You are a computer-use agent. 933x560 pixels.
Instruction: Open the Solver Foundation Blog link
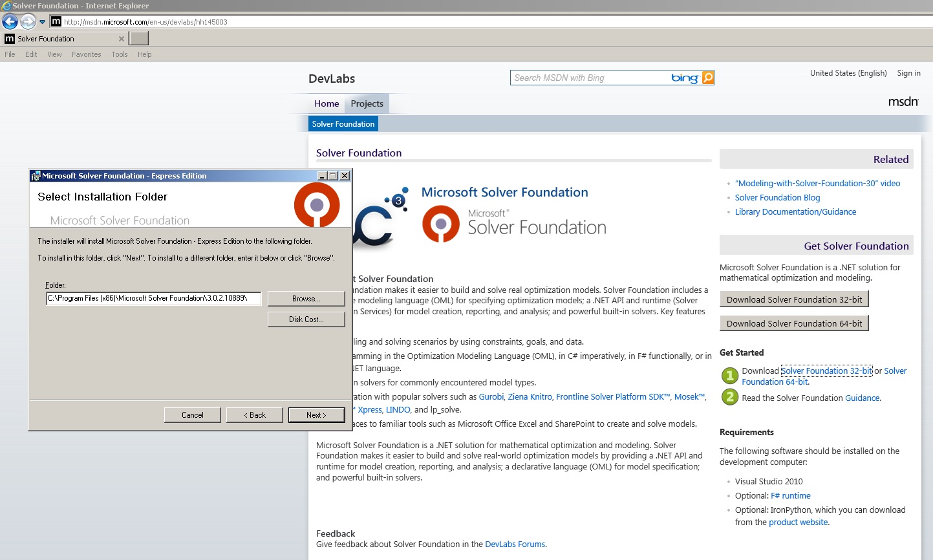(x=777, y=197)
